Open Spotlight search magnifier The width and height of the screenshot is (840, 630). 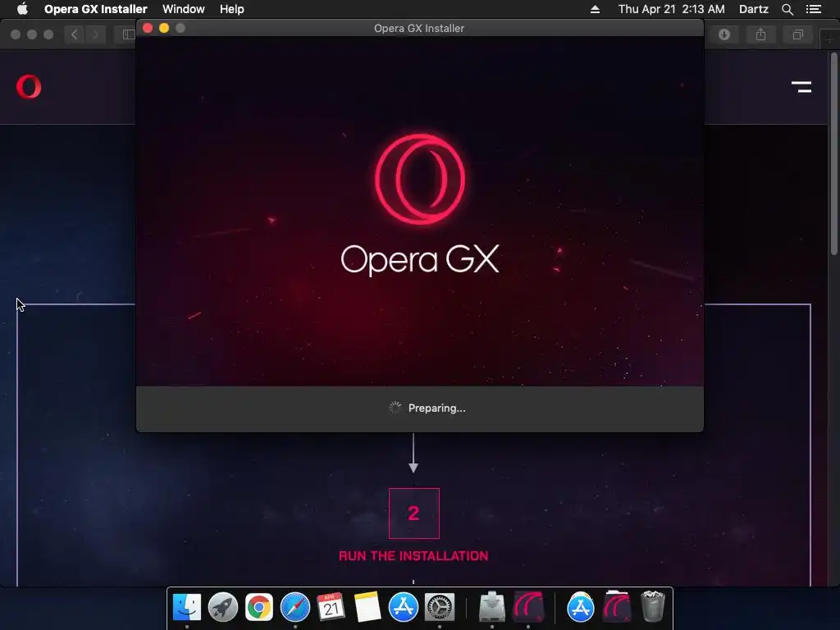point(787,9)
